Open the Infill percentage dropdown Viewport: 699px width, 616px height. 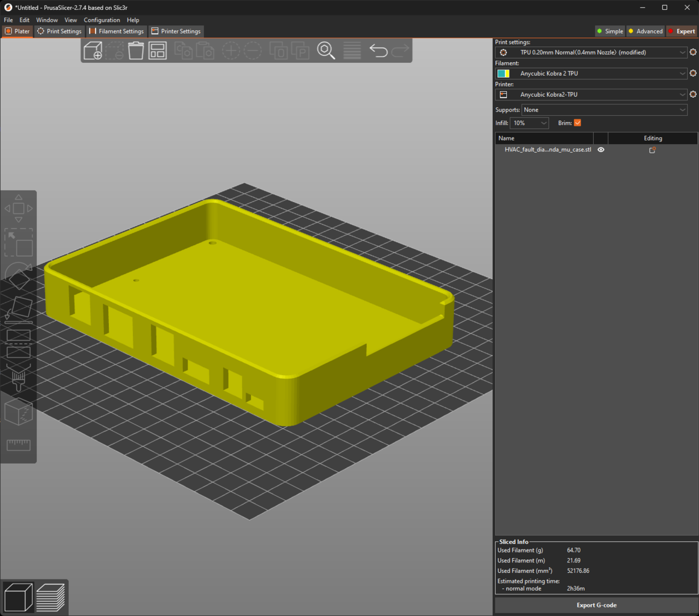[529, 123]
